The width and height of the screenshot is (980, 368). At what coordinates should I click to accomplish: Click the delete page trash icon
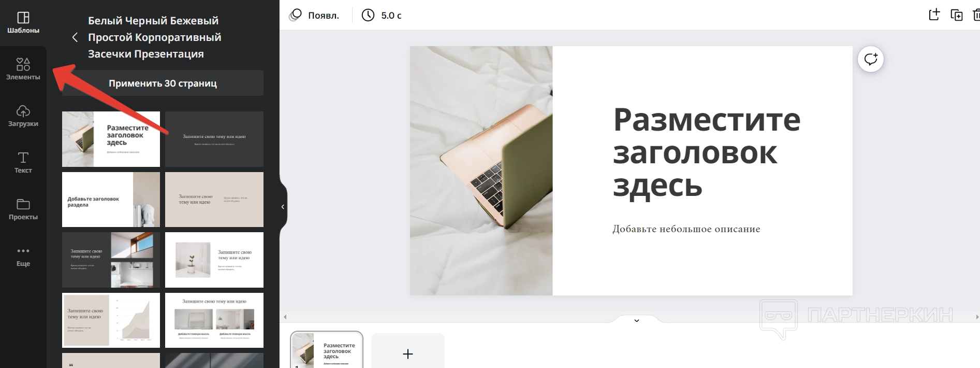point(976,15)
